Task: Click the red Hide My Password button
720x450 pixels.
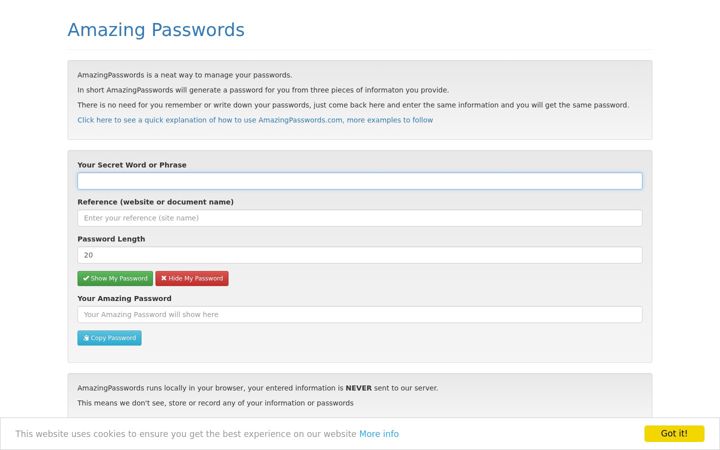Action: [192, 278]
